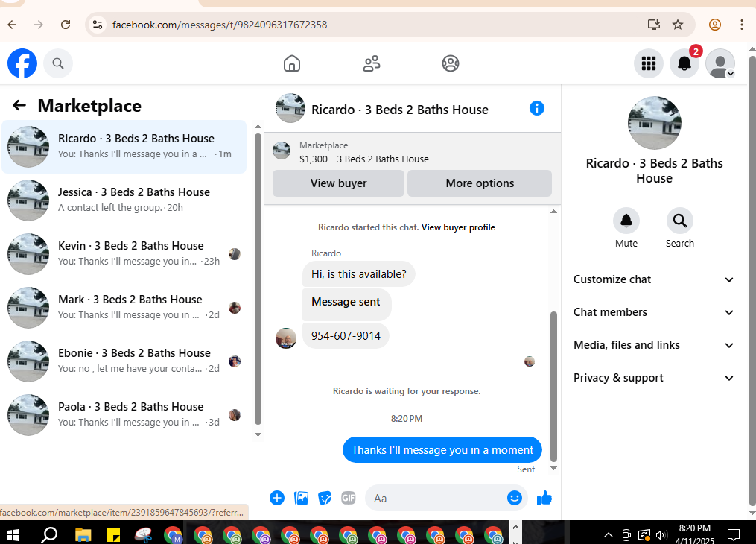Open the Windows Start button
The height and width of the screenshot is (544, 756).
point(13,534)
